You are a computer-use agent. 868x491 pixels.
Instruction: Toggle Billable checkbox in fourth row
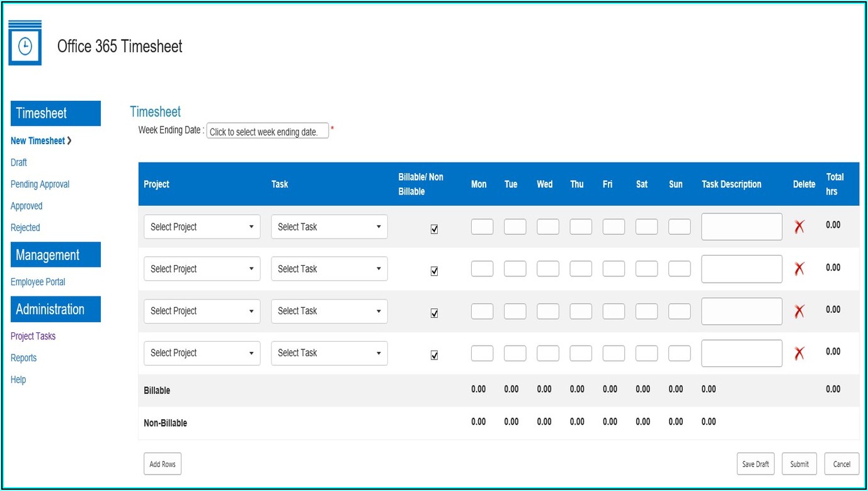pyautogui.click(x=434, y=355)
